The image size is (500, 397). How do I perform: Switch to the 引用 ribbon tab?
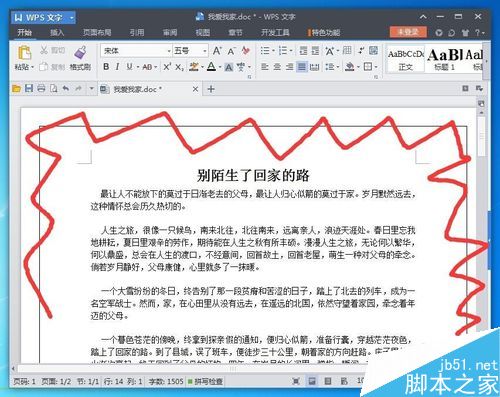tap(137, 32)
